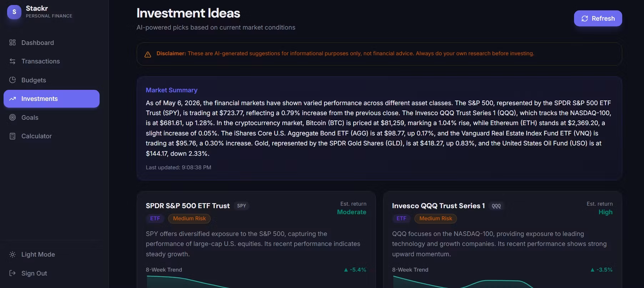Viewport: 644px width, 288px height.
Task: Refresh the investment ideas
Action: tap(598, 19)
